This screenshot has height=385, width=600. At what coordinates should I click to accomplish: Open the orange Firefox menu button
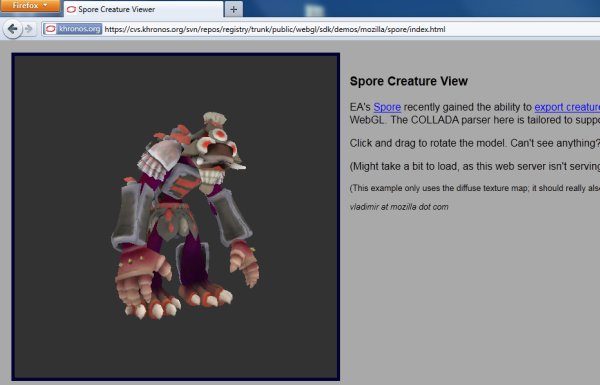(30, 6)
